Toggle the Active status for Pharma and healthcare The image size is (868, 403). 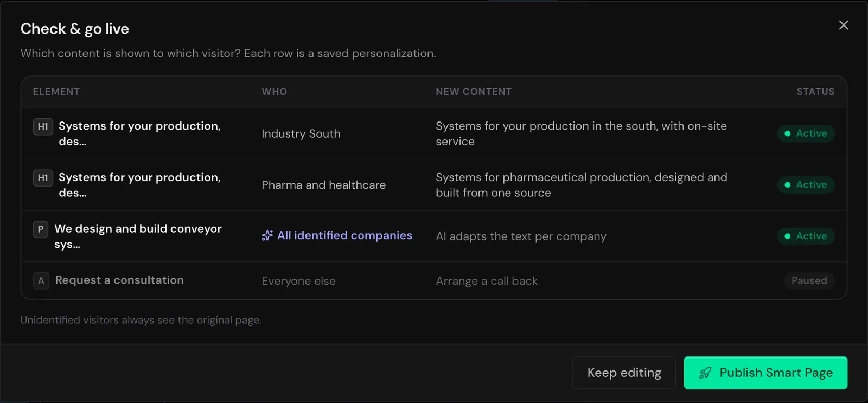[806, 185]
